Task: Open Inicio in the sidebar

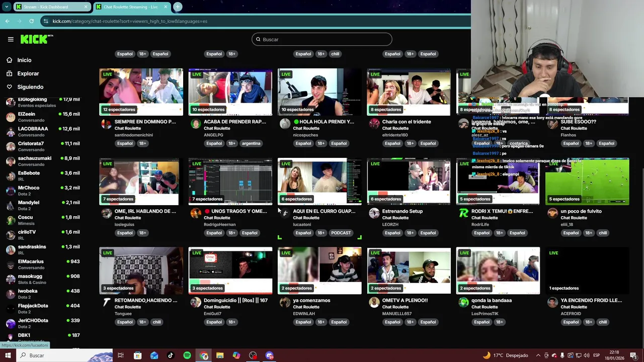Action: click(24, 60)
